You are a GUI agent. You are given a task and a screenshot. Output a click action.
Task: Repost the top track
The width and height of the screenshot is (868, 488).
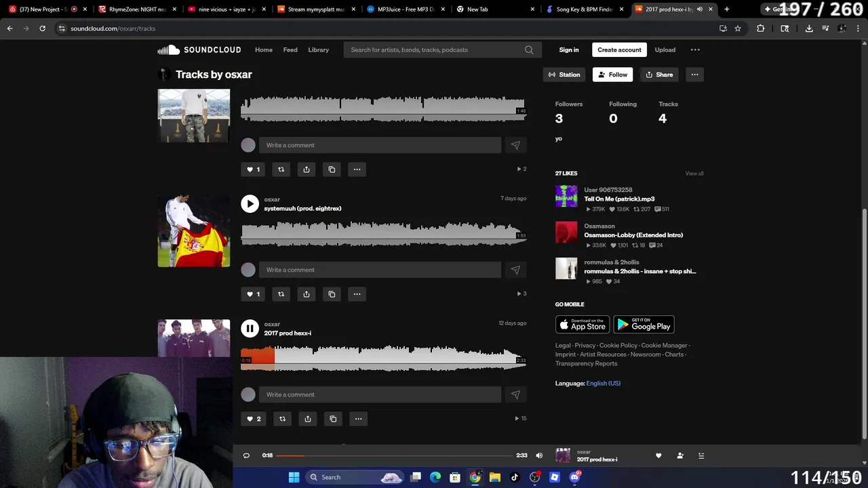point(281,169)
